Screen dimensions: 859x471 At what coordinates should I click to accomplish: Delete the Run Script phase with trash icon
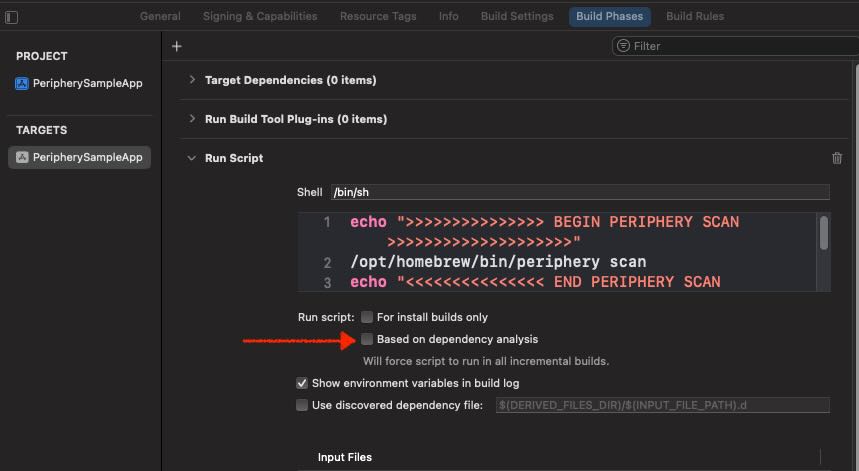click(x=837, y=158)
